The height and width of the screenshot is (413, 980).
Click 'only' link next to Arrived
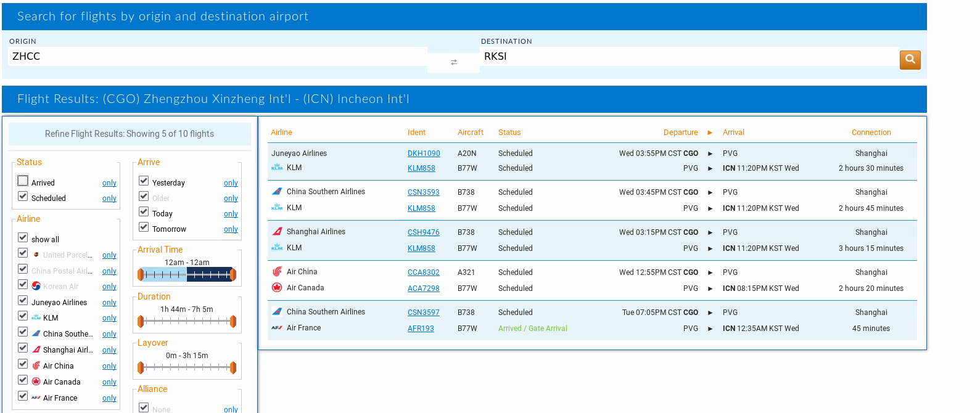(109, 183)
